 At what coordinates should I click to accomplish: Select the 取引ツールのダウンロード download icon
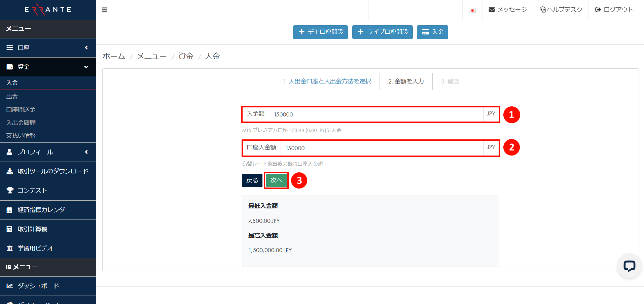click(x=10, y=171)
